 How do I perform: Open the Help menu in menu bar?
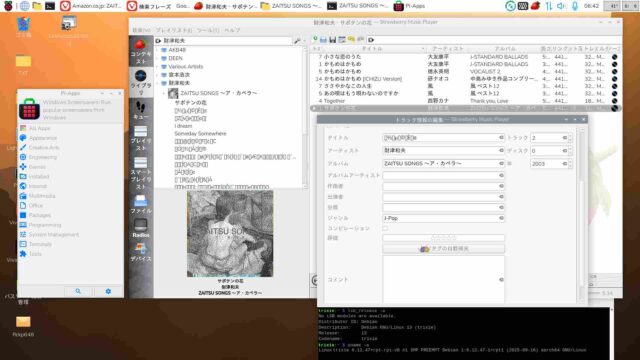point(232,30)
